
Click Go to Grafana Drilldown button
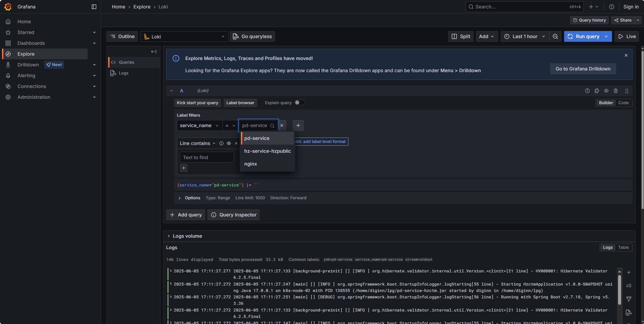point(583,69)
